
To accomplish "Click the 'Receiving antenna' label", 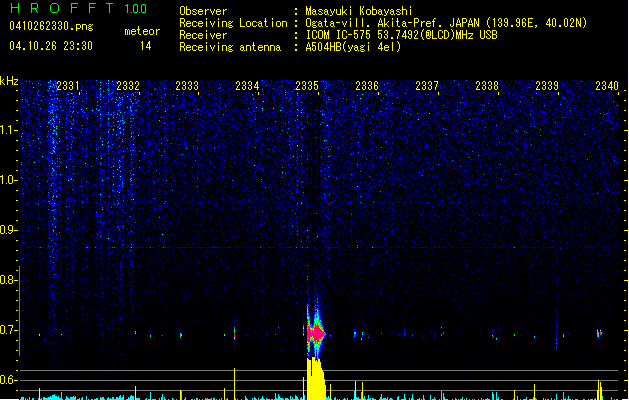I will 230,47.
